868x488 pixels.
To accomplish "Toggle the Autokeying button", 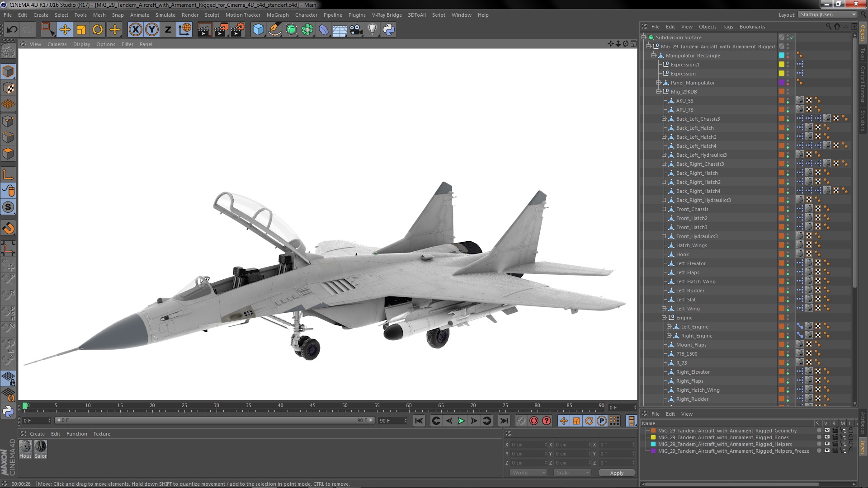I will point(534,421).
